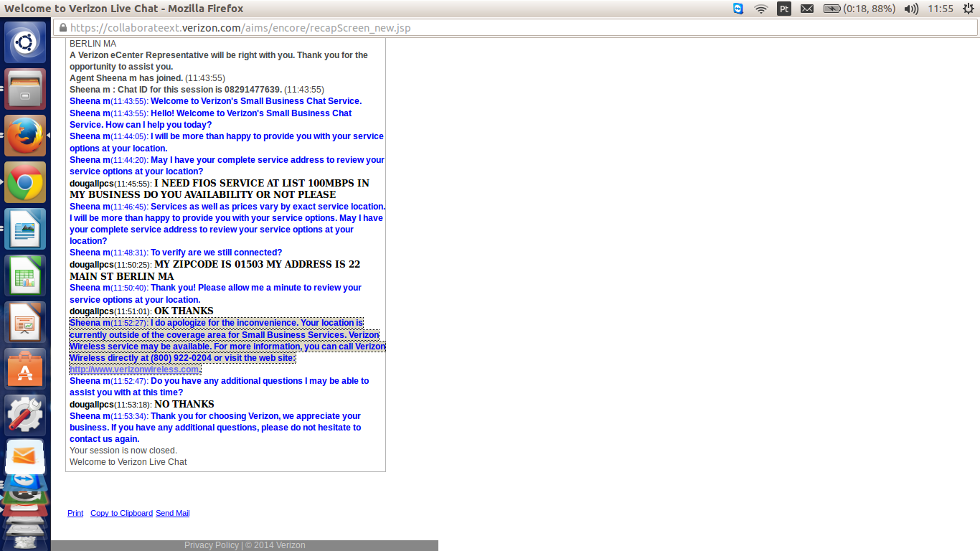Open LibreOffice Impress from the launcher
This screenshot has width=980, height=551.
(x=25, y=322)
